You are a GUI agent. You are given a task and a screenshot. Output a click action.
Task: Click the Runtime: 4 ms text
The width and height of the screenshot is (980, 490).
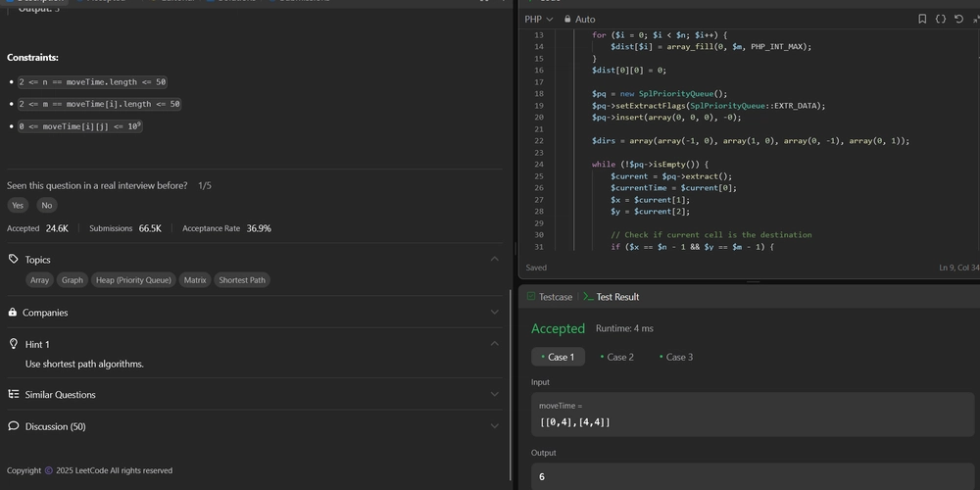pyautogui.click(x=624, y=328)
